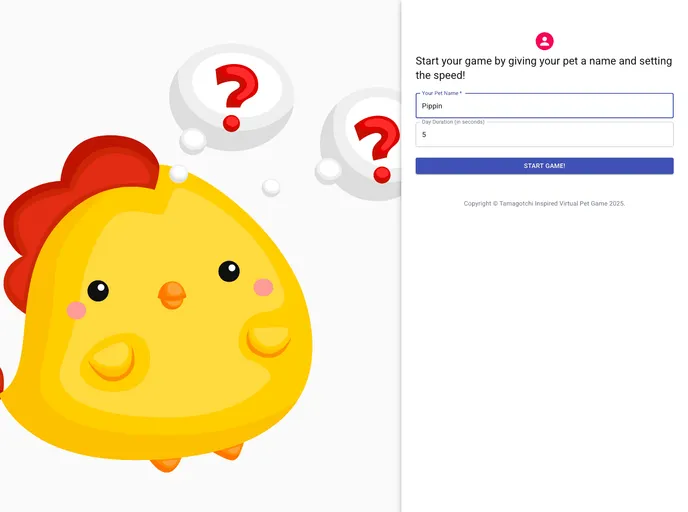Click the Day Duration field label
688x512 pixels.
pyautogui.click(x=453, y=122)
